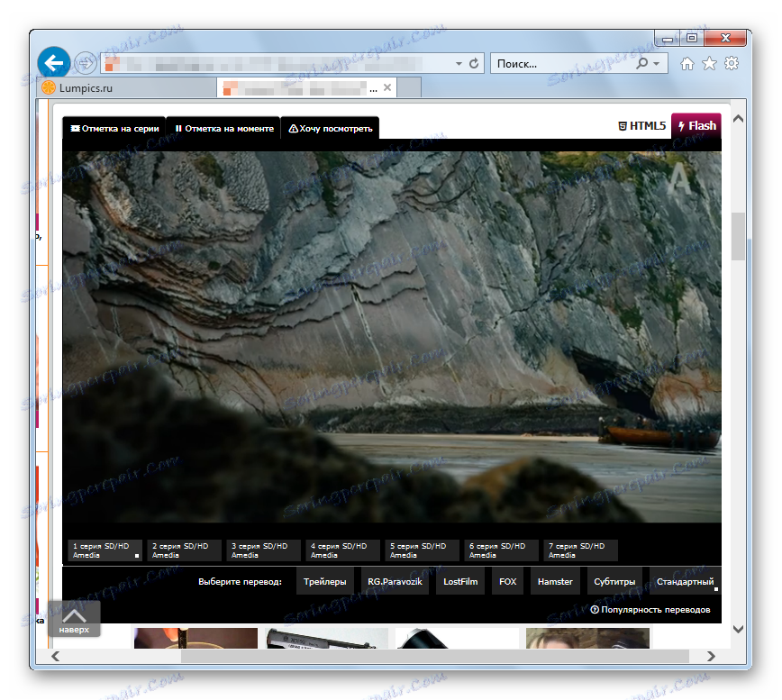The height and width of the screenshot is (700, 782).
Task: Open the Хочу посмотреть tab
Action: 330,128
